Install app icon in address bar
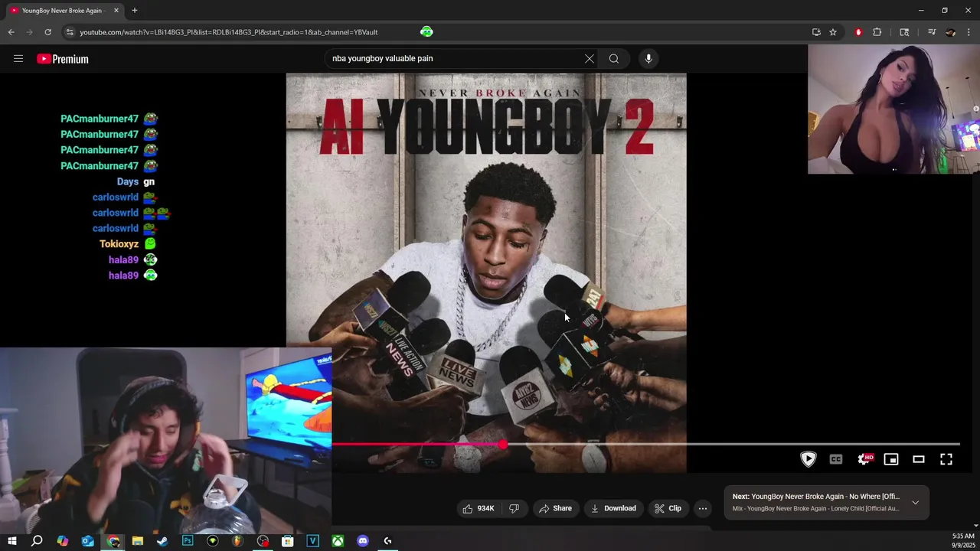The height and width of the screenshot is (551, 980). point(816,32)
